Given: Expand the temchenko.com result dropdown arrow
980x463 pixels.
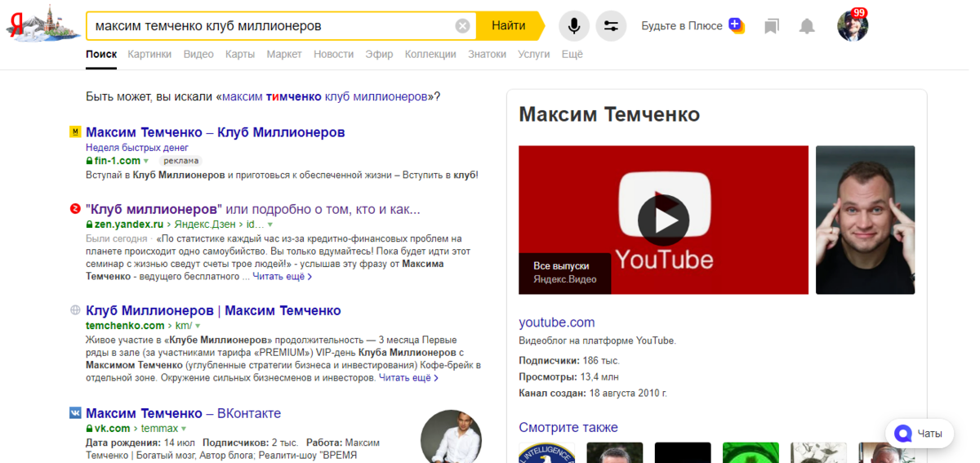Looking at the screenshot, I should (198, 327).
